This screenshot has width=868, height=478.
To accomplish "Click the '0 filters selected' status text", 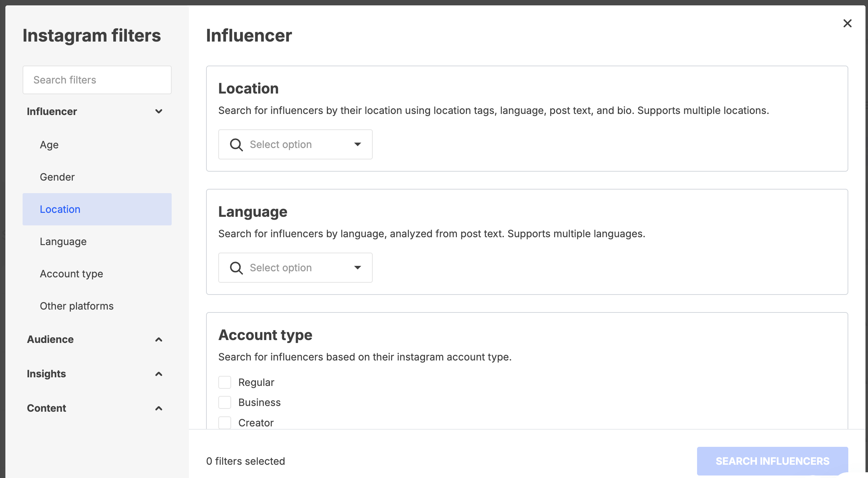I will tap(245, 461).
